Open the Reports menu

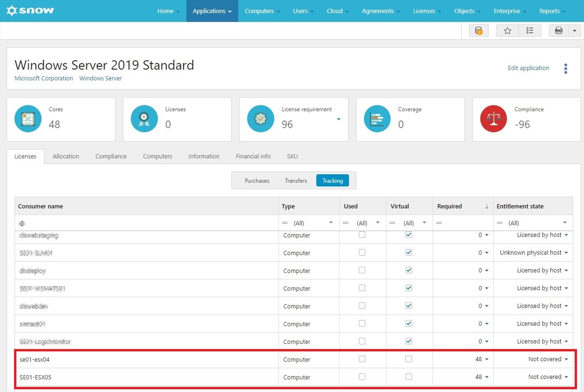pos(552,11)
